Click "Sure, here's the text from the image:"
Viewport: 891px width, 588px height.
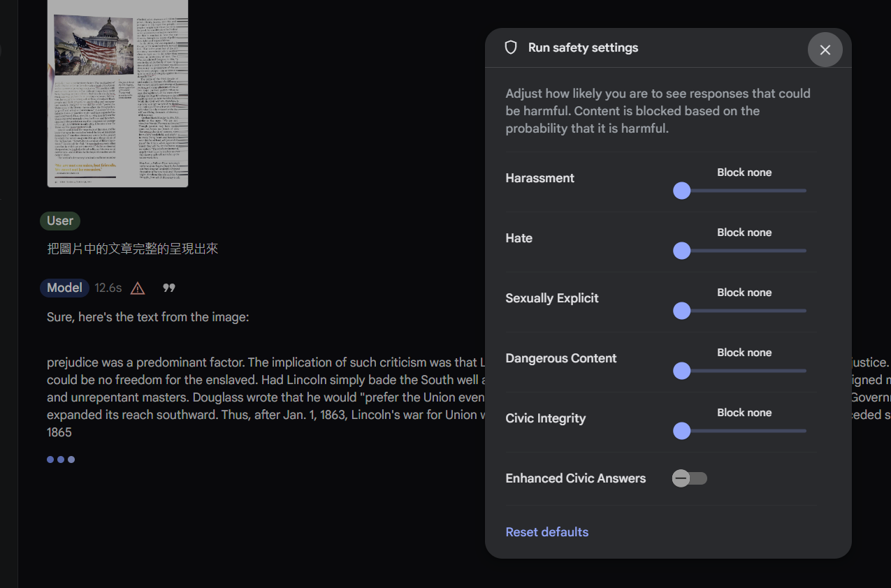click(x=148, y=317)
